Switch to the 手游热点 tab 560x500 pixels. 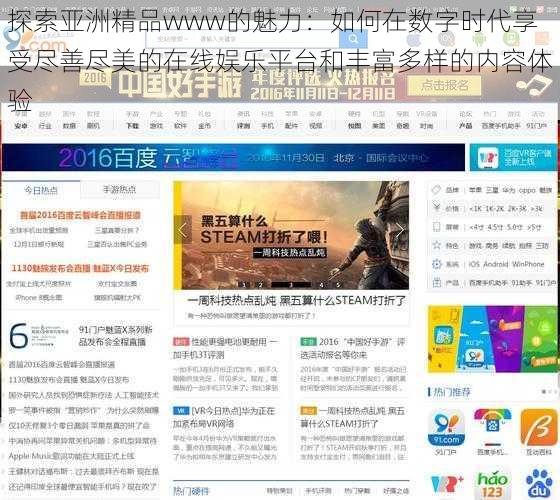pyautogui.click(x=120, y=189)
